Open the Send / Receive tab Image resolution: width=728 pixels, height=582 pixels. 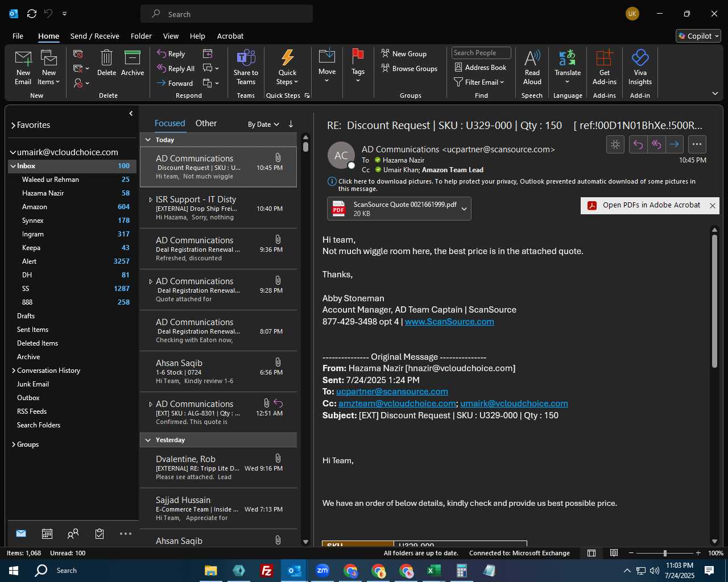point(95,36)
